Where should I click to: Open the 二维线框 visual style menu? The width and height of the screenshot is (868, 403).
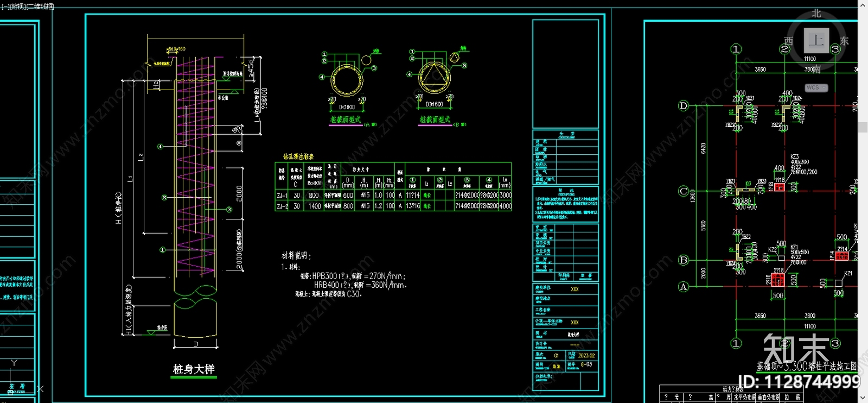[x=41, y=7]
